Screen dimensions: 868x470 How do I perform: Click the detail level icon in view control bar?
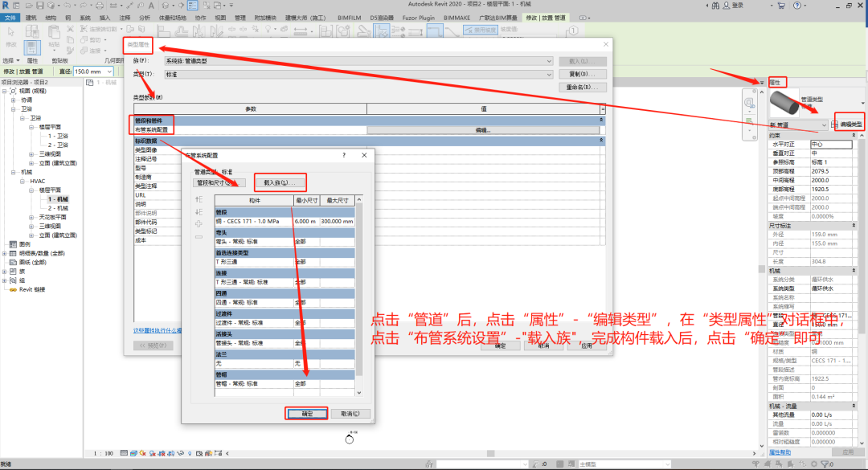click(124, 453)
